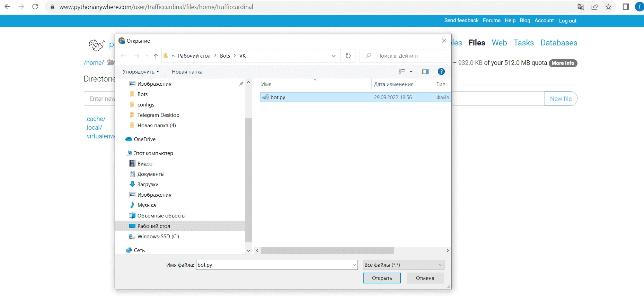Click the browser forward arrow
The image size is (644, 299).
coord(21,7)
